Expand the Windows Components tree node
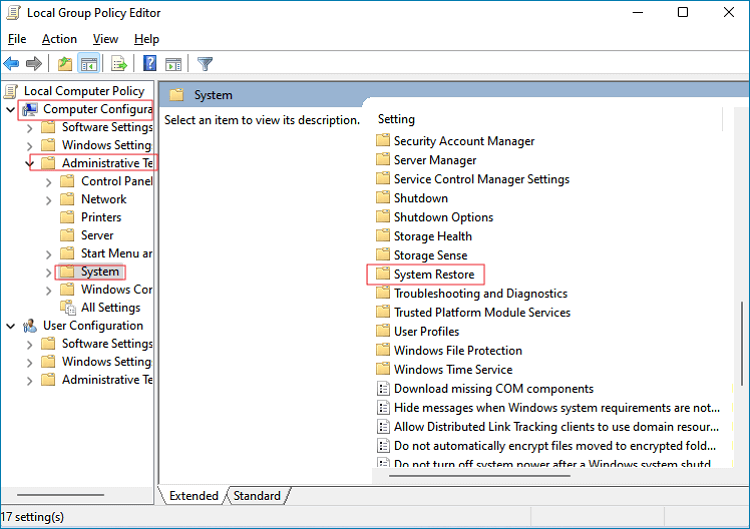The width and height of the screenshot is (750, 529). (x=48, y=291)
